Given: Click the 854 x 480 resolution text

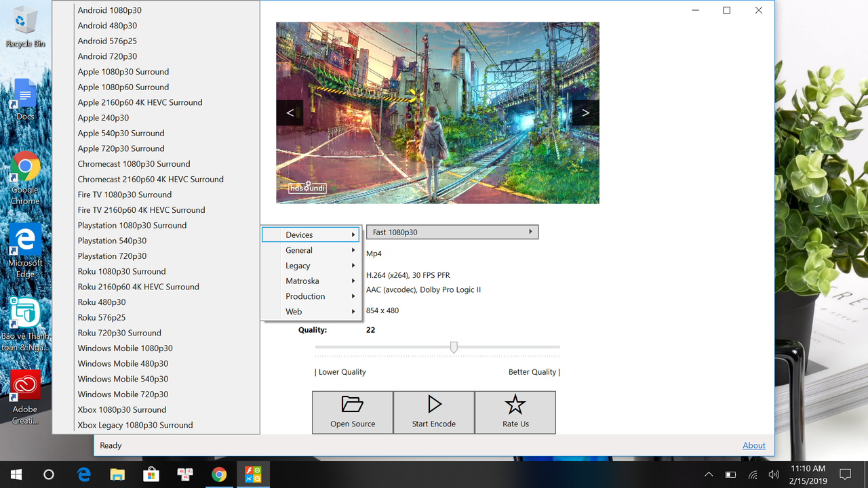Looking at the screenshot, I should tap(382, 310).
